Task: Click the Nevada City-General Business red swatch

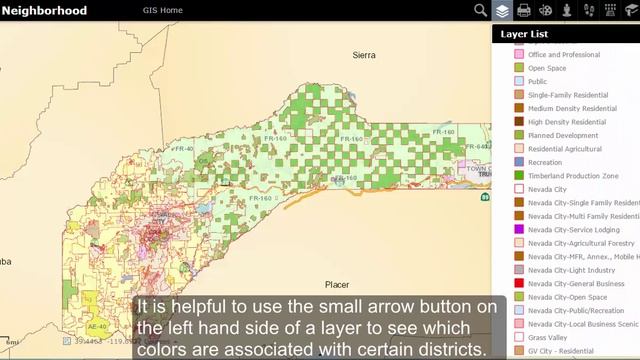Action: click(x=519, y=283)
